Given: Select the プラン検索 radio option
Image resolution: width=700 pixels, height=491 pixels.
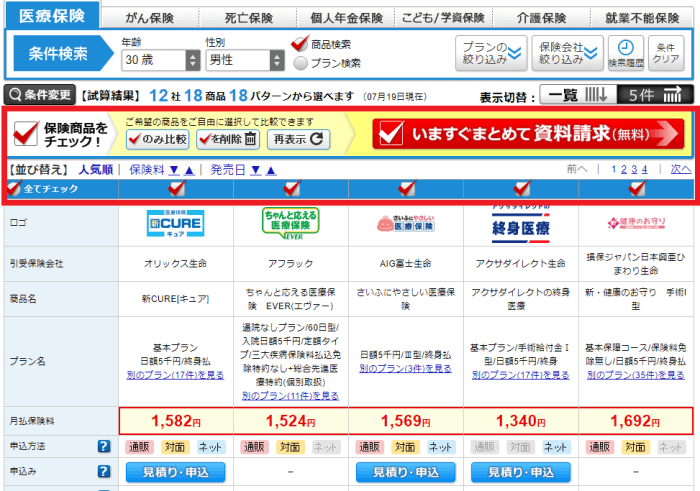Looking at the screenshot, I should 300,63.
